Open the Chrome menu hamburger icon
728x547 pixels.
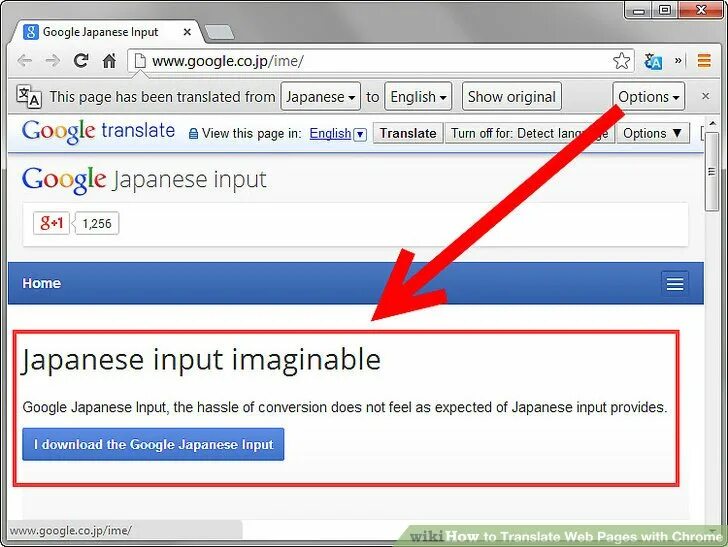704,60
